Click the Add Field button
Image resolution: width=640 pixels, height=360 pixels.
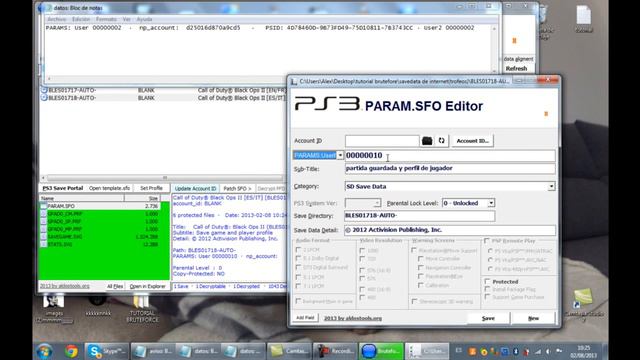pos(305,318)
